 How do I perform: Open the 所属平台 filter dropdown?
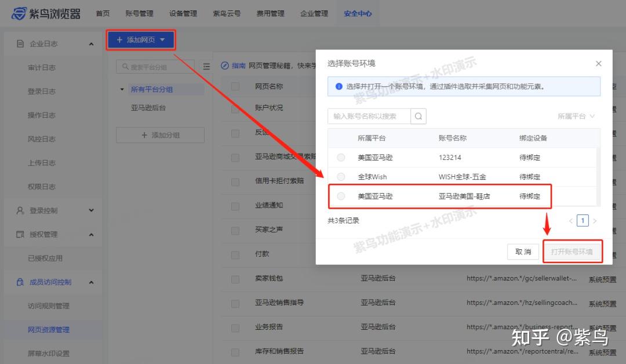pyautogui.click(x=576, y=116)
